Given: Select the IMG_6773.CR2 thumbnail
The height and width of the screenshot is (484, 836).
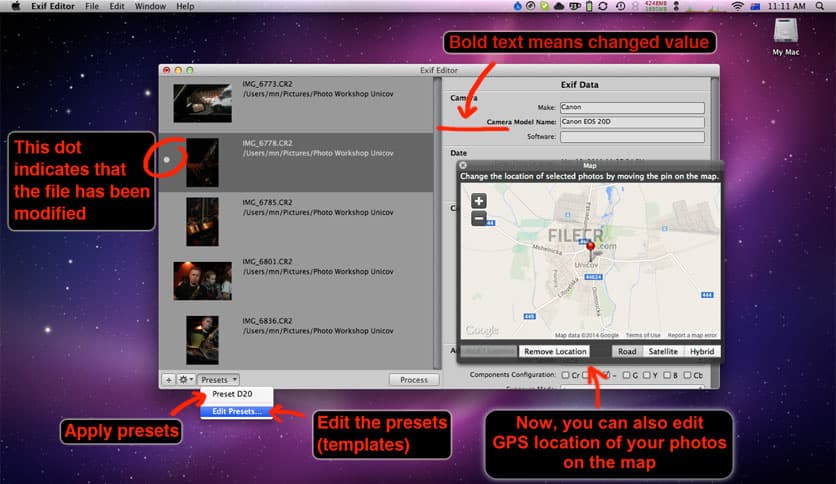Looking at the screenshot, I should pyautogui.click(x=203, y=103).
